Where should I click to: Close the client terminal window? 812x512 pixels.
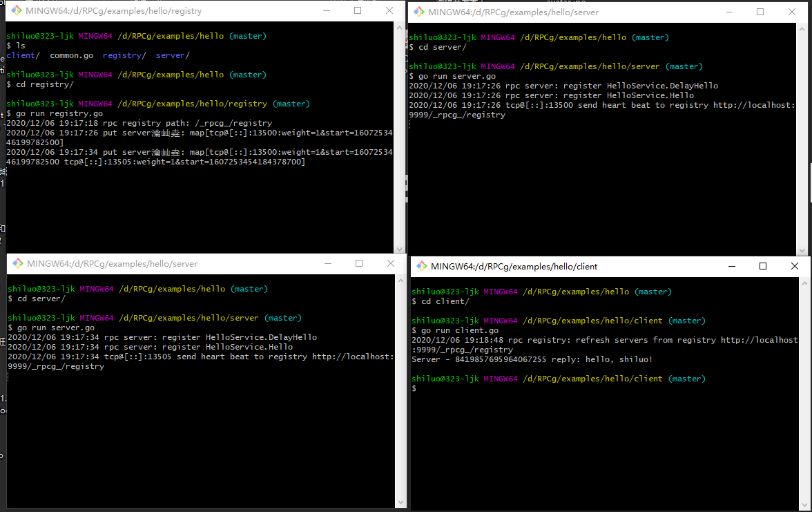coord(795,267)
